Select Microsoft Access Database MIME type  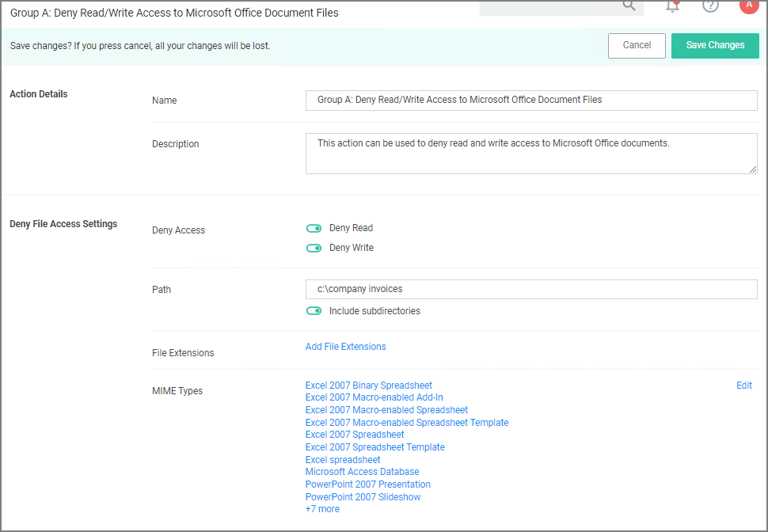[x=362, y=472]
